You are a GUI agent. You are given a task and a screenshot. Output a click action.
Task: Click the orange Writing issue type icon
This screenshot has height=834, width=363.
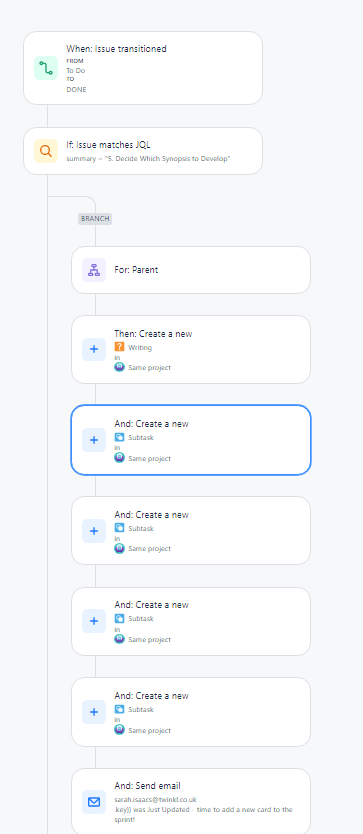pyautogui.click(x=119, y=347)
